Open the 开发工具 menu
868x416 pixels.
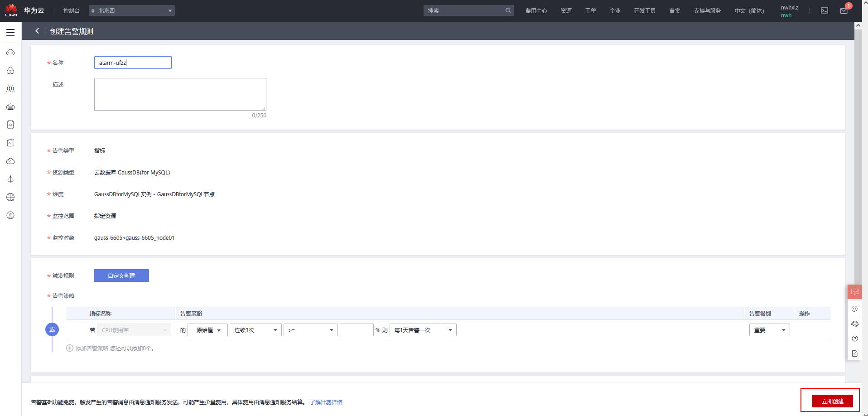point(645,10)
